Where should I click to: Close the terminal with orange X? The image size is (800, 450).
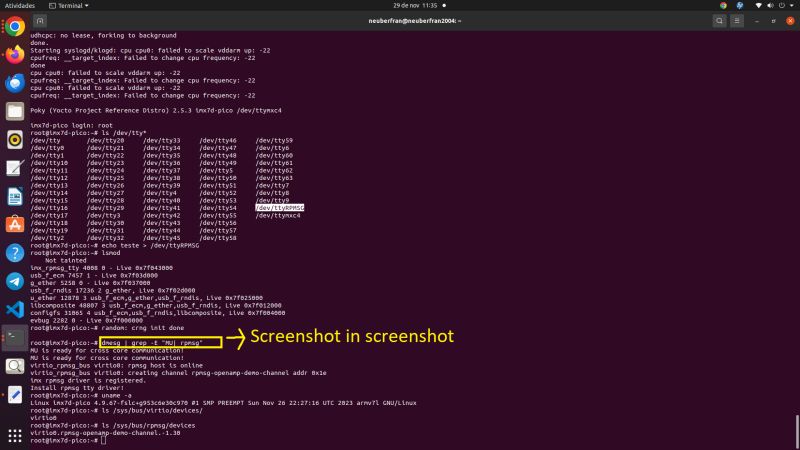pos(790,21)
